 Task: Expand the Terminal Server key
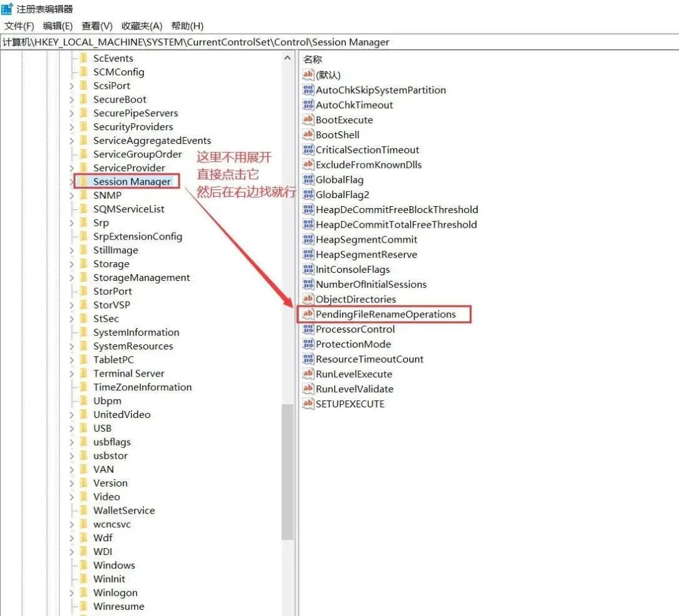click(71, 373)
